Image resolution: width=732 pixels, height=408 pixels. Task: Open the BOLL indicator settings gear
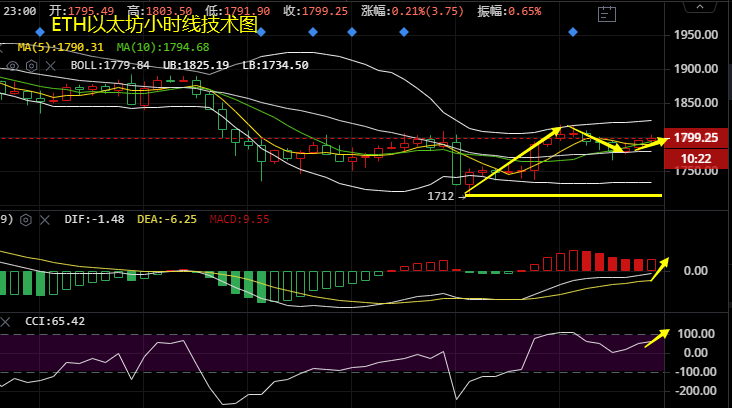pyautogui.click(x=32, y=66)
